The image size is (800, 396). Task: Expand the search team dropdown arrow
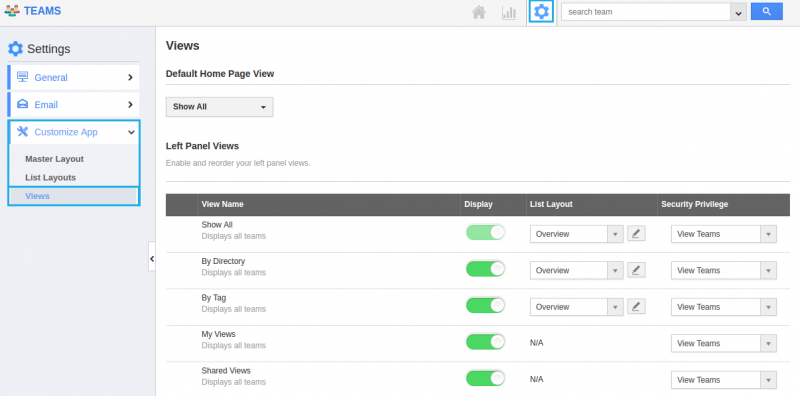[738, 13]
